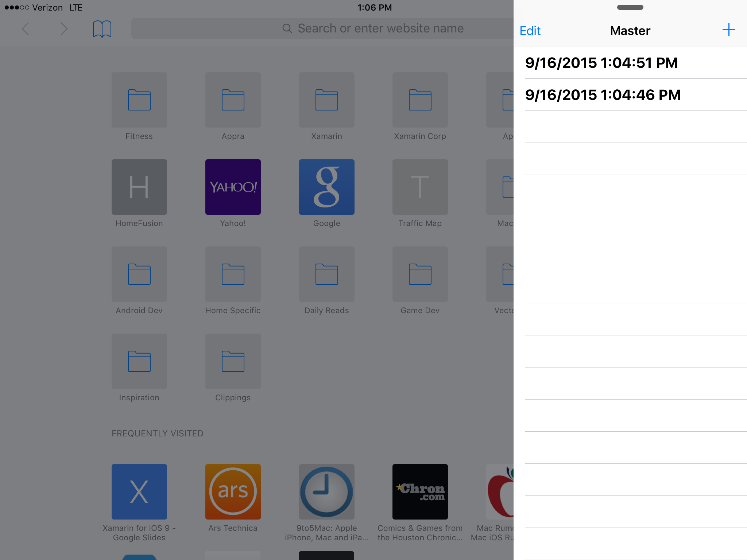Open the Yahoo! favorite icon
747x560 pixels.
click(233, 187)
